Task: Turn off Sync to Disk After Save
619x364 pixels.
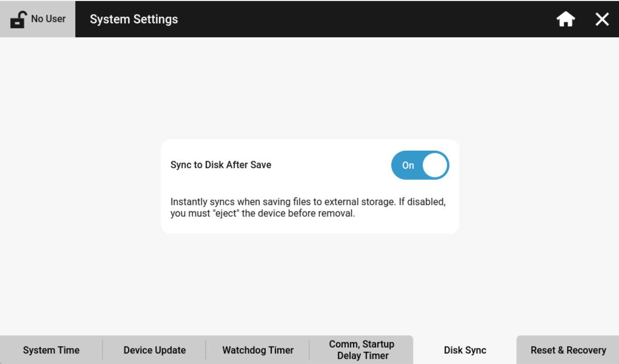Action: coord(420,165)
